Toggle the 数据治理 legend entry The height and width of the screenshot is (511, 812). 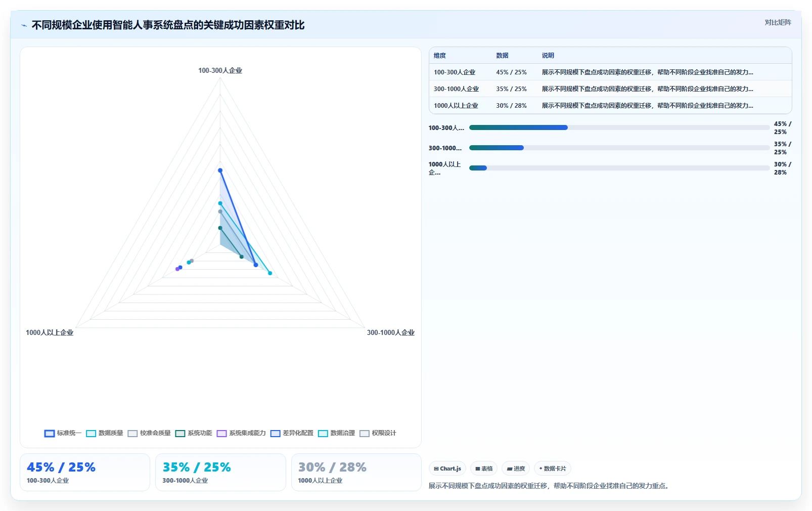point(336,433)
